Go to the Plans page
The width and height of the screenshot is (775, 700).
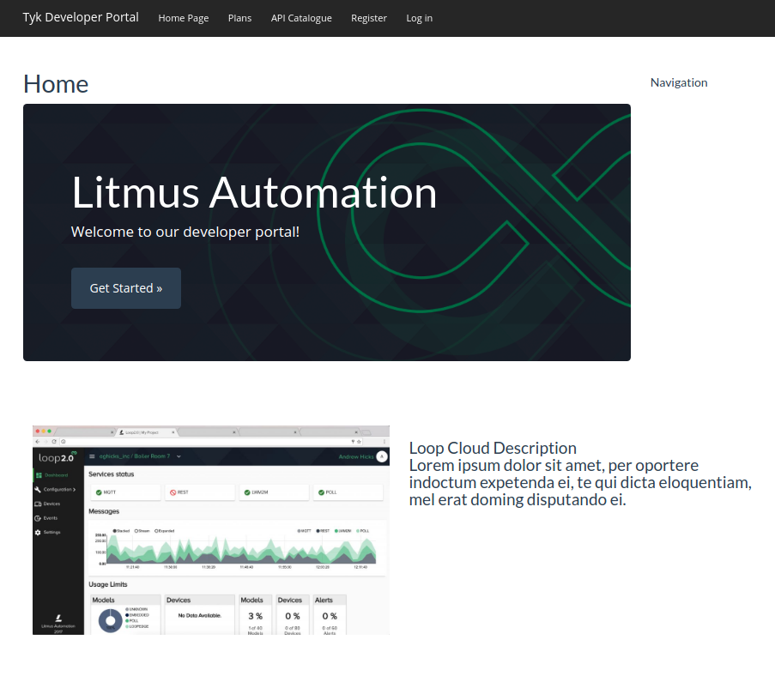(x=239, y=18)
